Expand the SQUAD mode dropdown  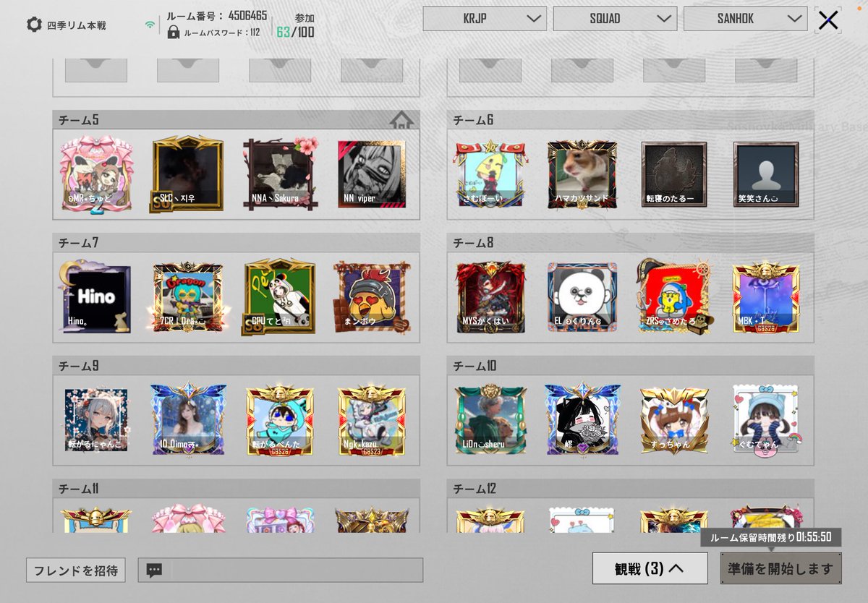tap(615, 19)
